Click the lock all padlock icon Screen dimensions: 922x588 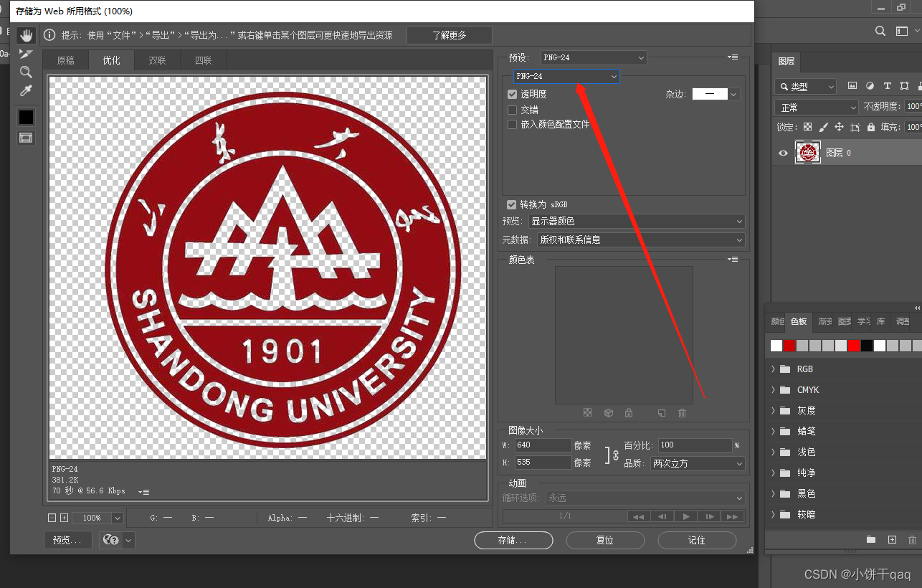tap(870, 127)
